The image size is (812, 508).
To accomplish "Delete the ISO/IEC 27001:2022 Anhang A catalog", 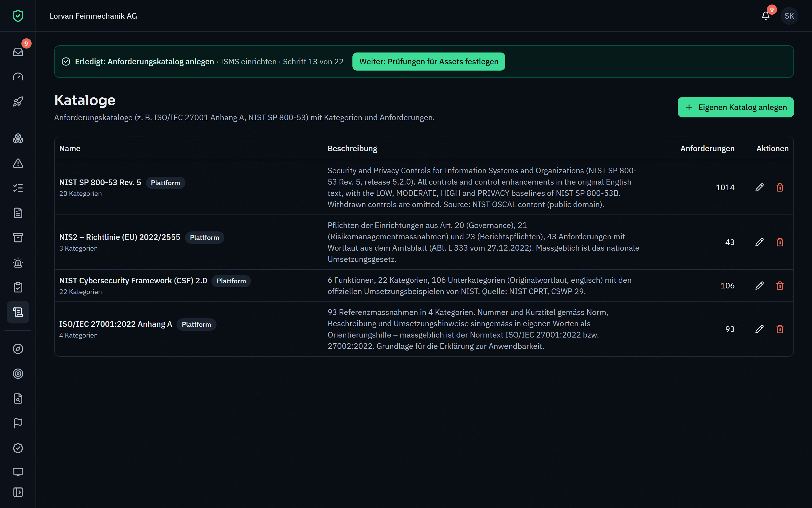I will 780,329.
